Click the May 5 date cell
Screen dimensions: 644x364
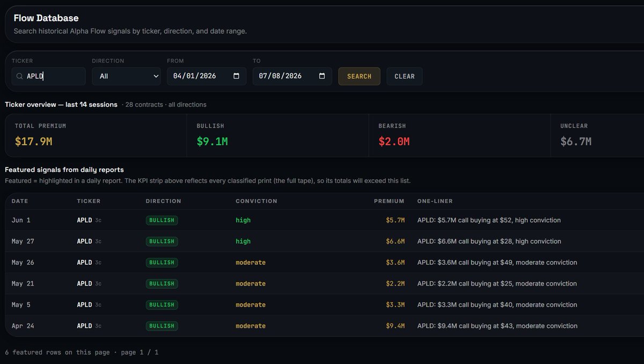pos(21,305)
